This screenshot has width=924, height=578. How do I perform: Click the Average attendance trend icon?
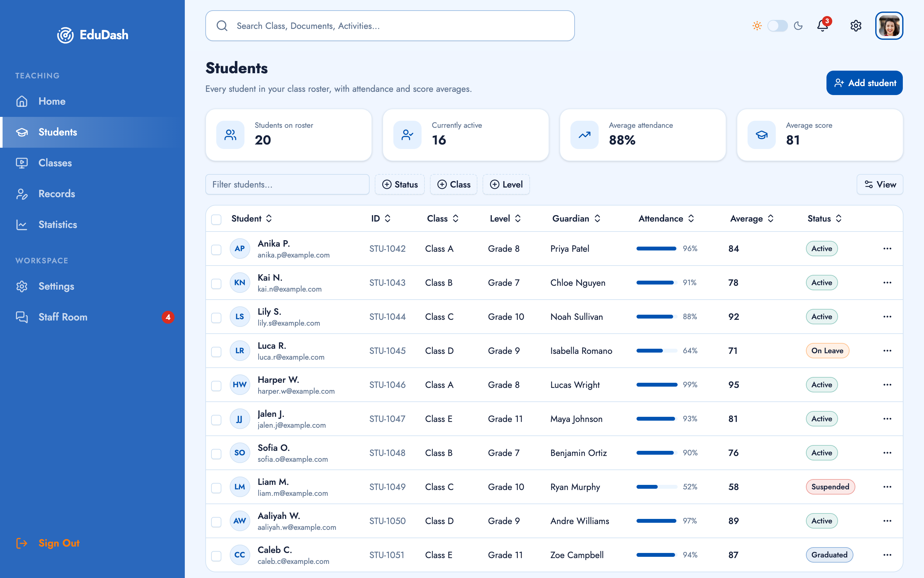point(585,135)
